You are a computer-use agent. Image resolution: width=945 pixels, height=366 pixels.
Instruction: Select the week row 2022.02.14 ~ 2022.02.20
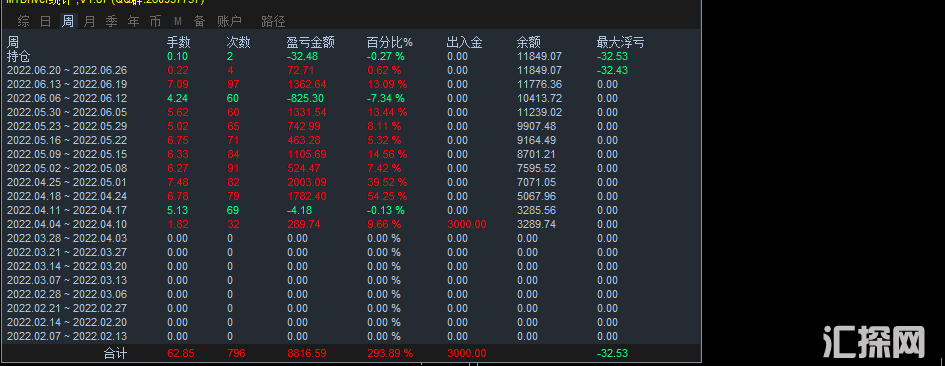click(x=67, y=323)
